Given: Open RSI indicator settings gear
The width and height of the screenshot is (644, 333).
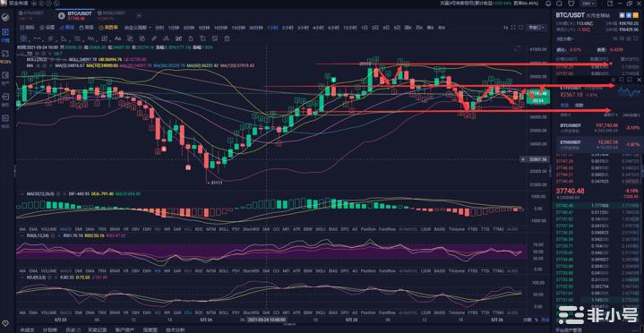Looking at the screenshot, I should (53, 235).
